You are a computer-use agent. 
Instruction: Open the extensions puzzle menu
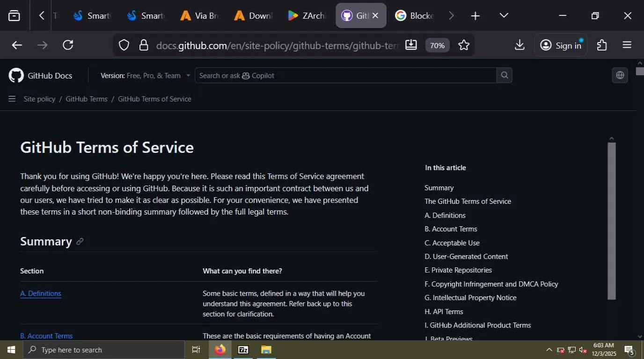pyautogui.click(x=602, y=45)
